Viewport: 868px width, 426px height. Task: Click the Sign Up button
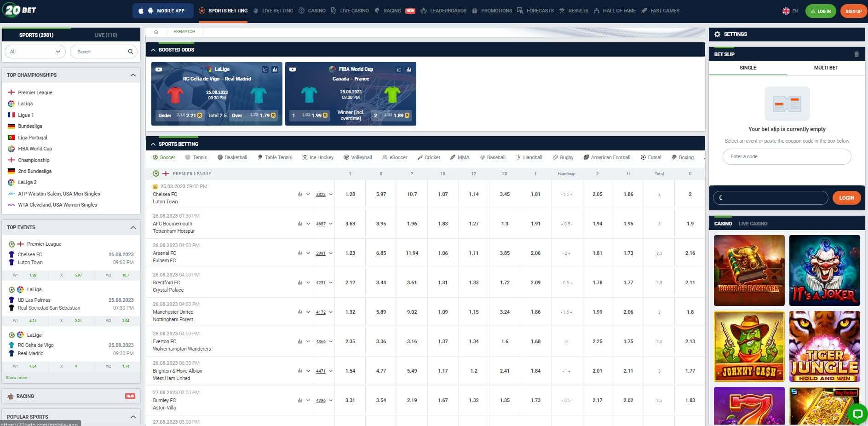[x=853, y=11]
